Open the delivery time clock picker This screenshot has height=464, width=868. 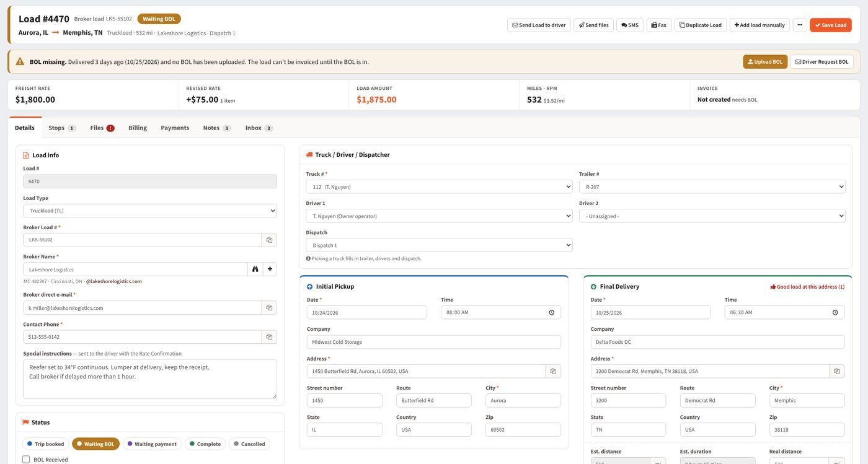coord(836,313)
